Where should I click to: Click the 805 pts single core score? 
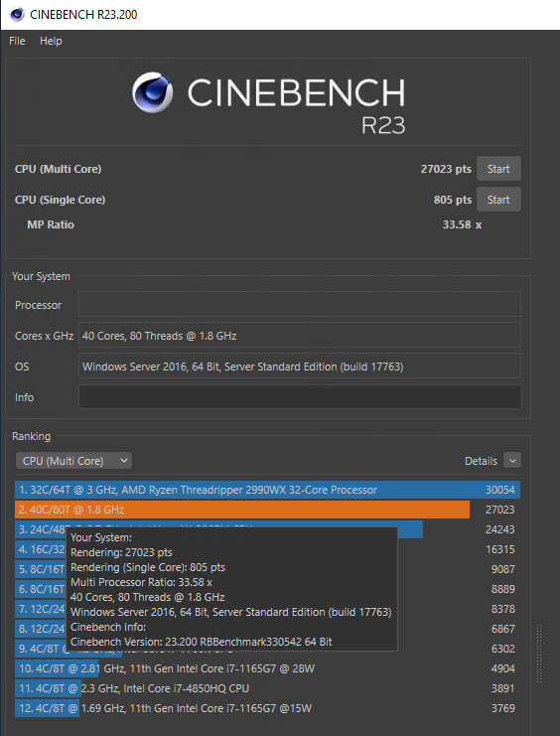(453, 200)
